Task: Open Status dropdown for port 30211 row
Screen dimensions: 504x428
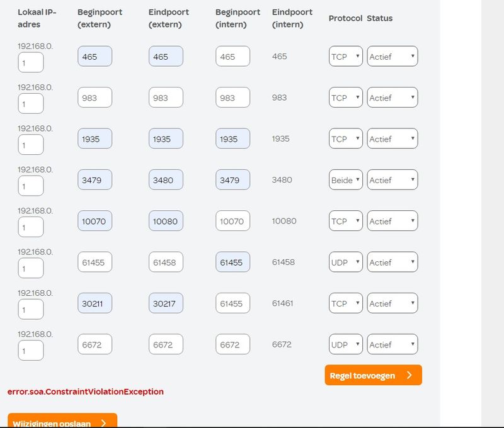Action: (x=392, y=304)
